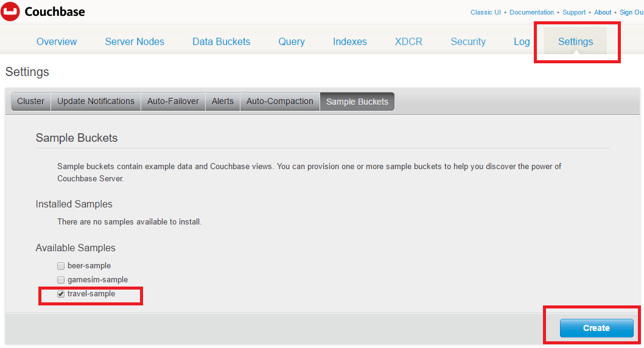The width and height of the screenshot is (644, 348).
Task: Open the Data Buckets section
Action: [221, 42]
